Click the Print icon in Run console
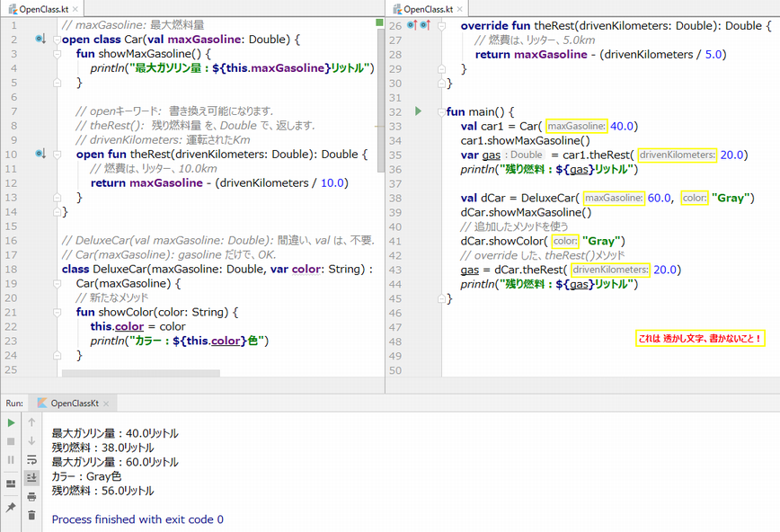Image resolution: width=780 pixels, height=532 pixels. tap(31, 497)
